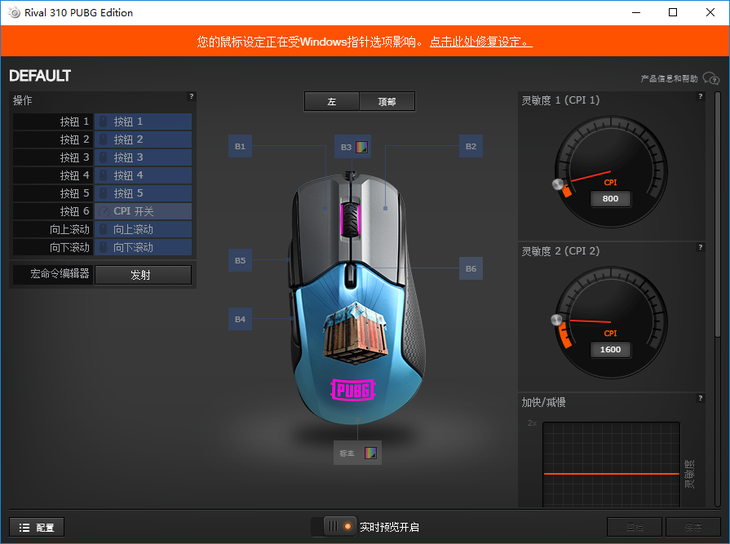Click the 保存 (save) button
This screenshot has width=730, height=544.
point(693,528)
